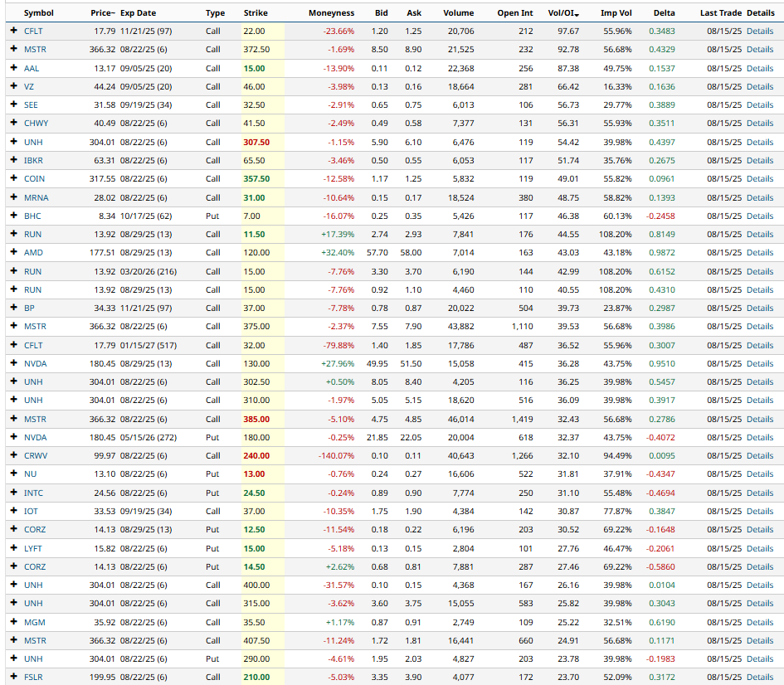Expand the BHC put row
This screenshot has width=784, height=685.
14,216
